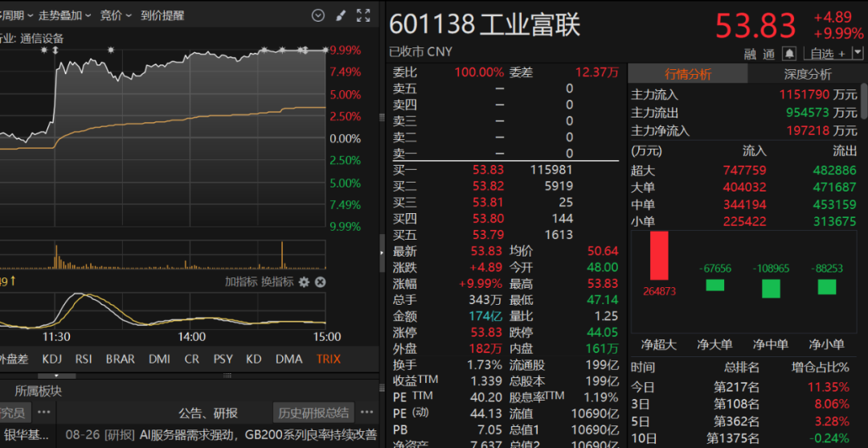
Task: Close the indicator panel with X icon
Action: 320,282
